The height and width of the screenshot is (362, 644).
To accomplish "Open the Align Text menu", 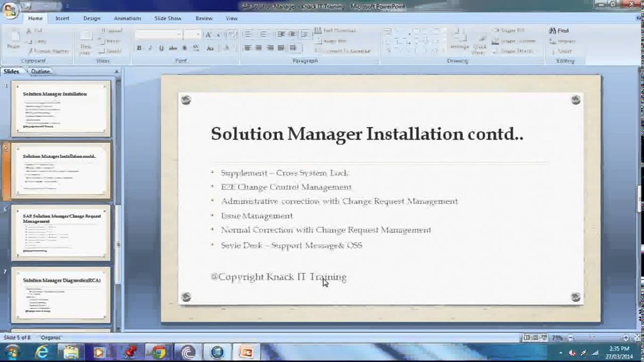I will [x=331, y=41].
